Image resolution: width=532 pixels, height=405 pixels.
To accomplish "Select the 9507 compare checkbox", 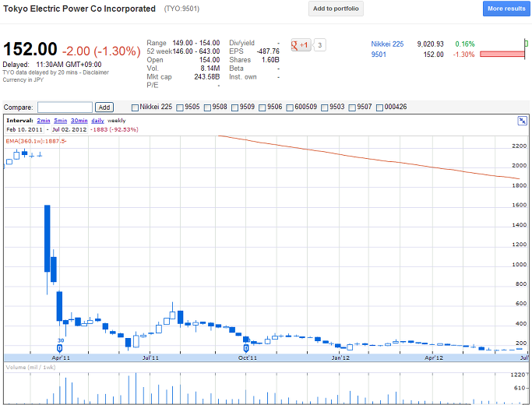I will [x=352, y=107].
